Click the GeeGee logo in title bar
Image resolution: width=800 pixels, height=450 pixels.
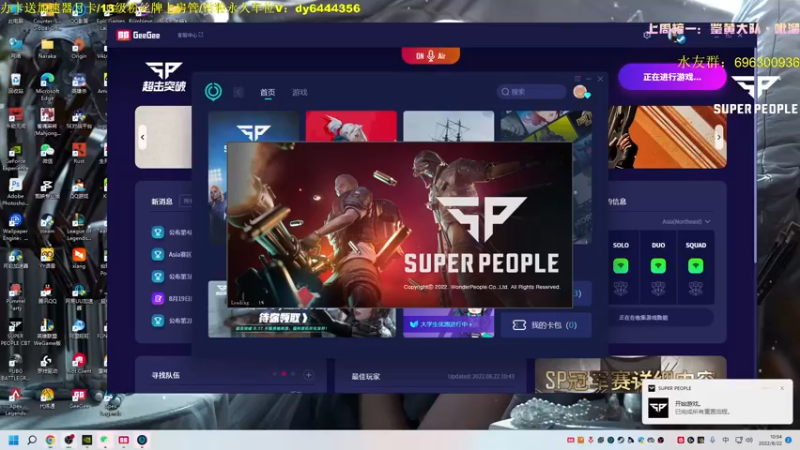point(139,35)
